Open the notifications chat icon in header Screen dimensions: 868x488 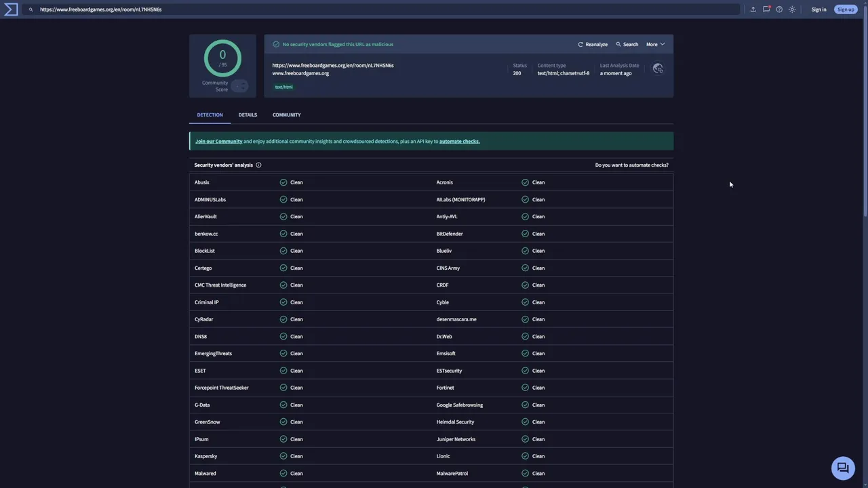tap(766, 9)
